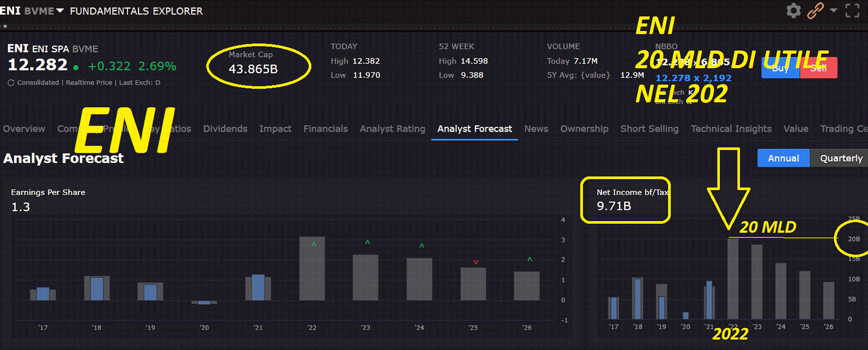Click the Consolidated label under the price
Image resolution: width=868 pixels, height=350 pixels.
pyautogui.click(x=38, y=83)
